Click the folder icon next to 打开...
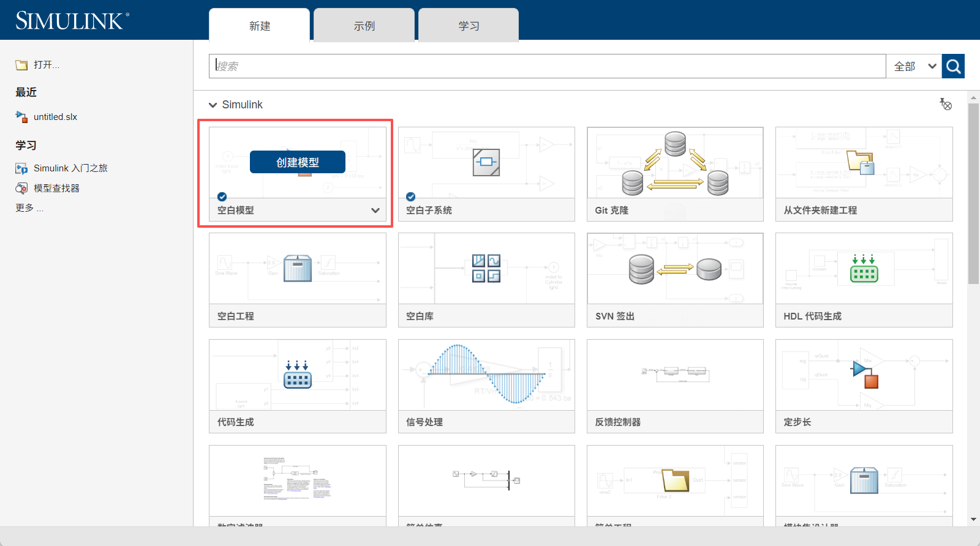Screen dimensions: 980x546 [21, 65]
